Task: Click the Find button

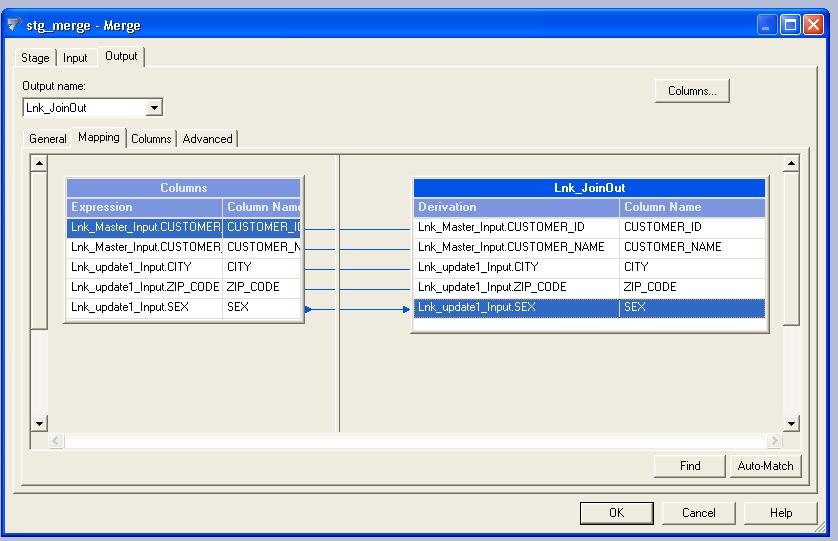Action: click(690, 466)
